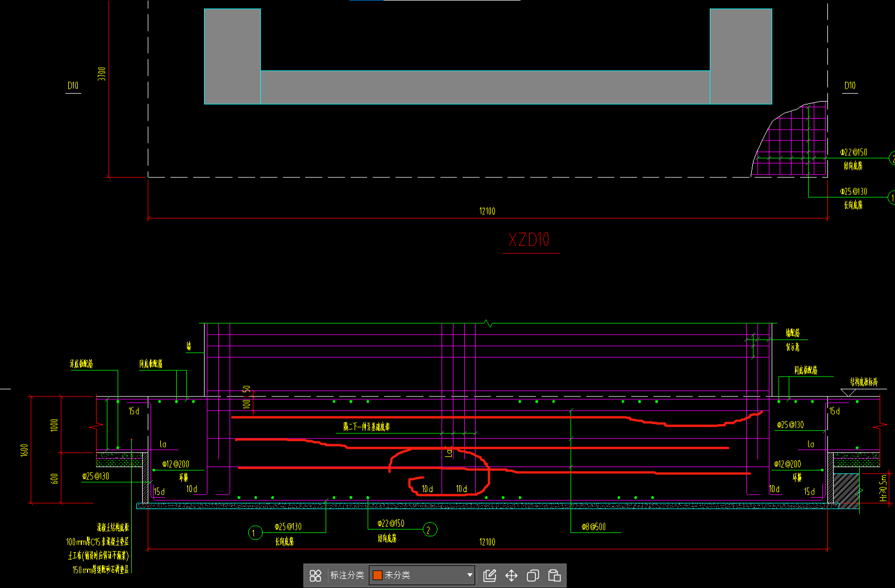Select the 隔二下一伸至基础底部 annotation
This screenshot has width=895, height=588.
click(x=367, y=427)
